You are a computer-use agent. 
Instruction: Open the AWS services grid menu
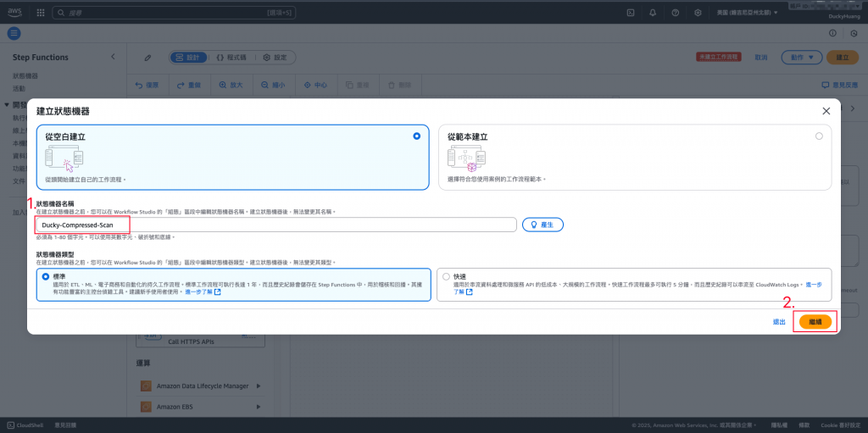[x=41, y=12]
